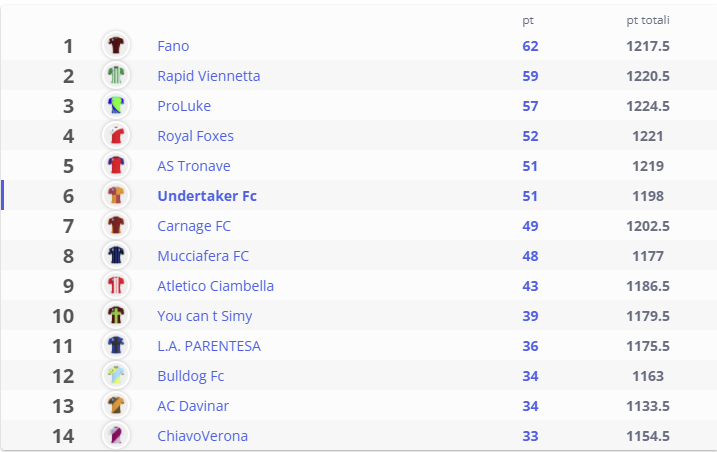The width and height of the screenshot is (717, 452).
Task: Click Undertaker Fc's orange jersey icon
Action: pos(116,195)
